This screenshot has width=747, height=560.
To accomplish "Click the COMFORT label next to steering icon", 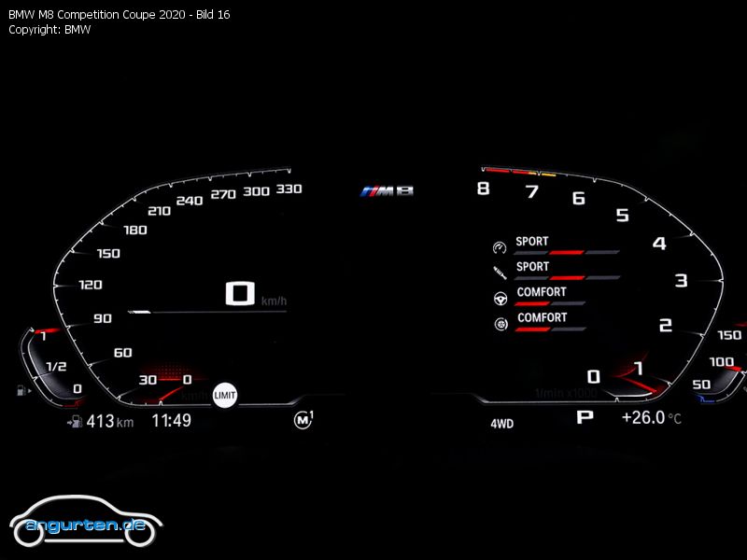I will click(x=542, y=292).
